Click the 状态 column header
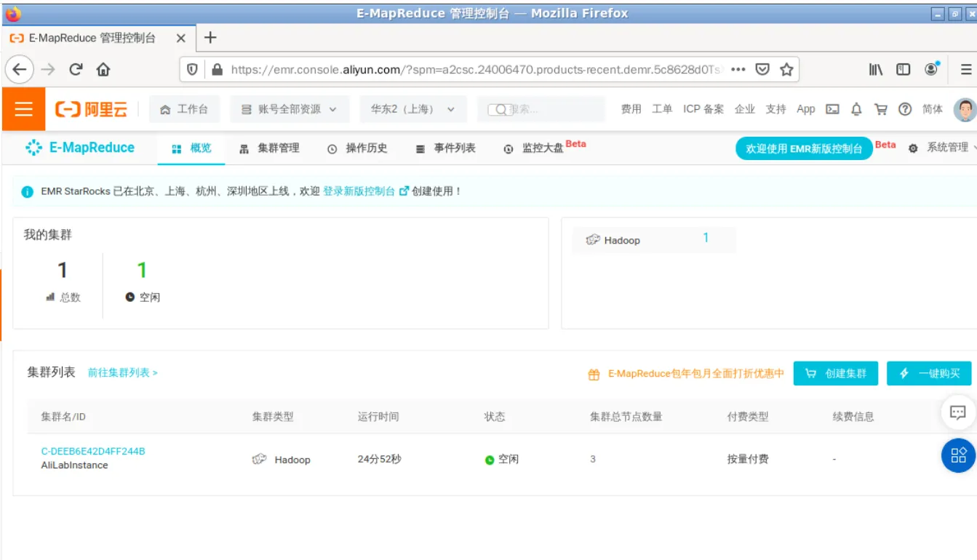 [x=495, y=417]
